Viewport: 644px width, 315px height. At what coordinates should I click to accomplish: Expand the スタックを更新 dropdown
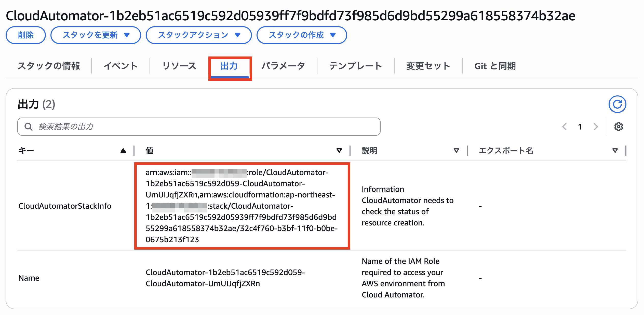[x=96, y=35]
